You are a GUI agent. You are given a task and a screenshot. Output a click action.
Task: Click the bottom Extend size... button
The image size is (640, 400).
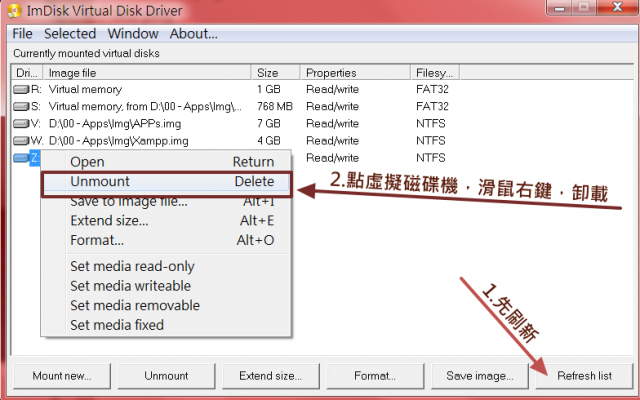click(x=271, y=376)
